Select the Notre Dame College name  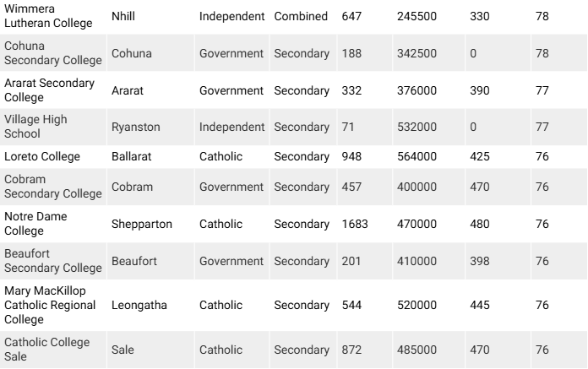point(35,224)
